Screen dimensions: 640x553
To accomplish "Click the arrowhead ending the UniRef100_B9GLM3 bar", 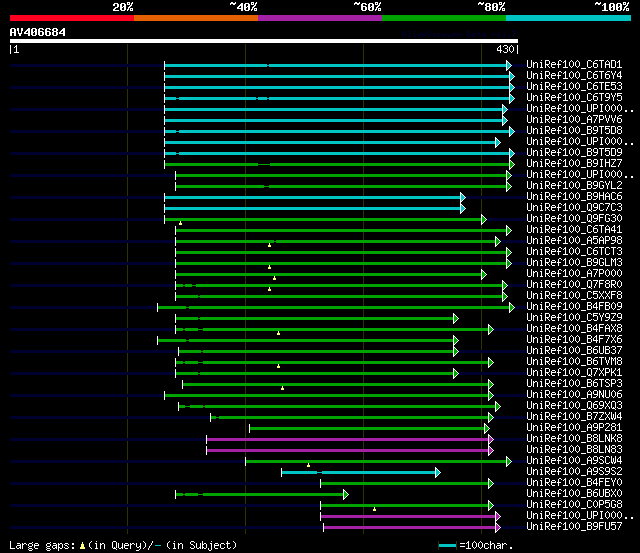I will tap(509, 264).
